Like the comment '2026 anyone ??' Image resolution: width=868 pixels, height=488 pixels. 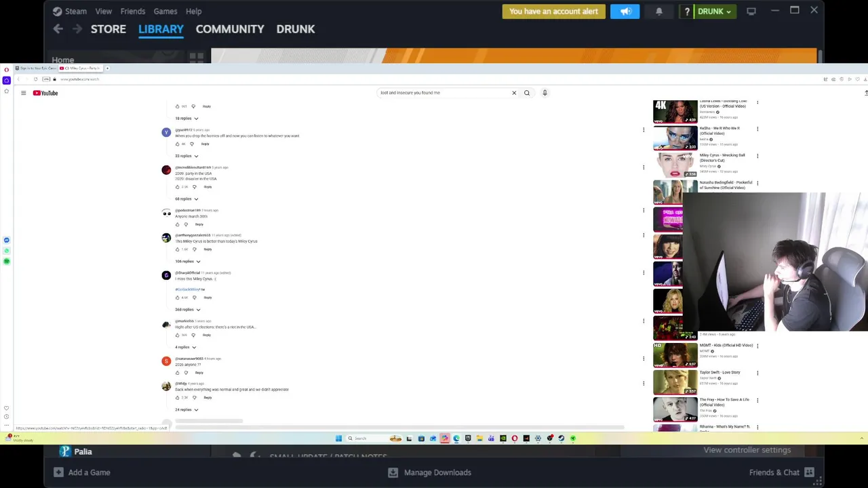pos(178,373)
